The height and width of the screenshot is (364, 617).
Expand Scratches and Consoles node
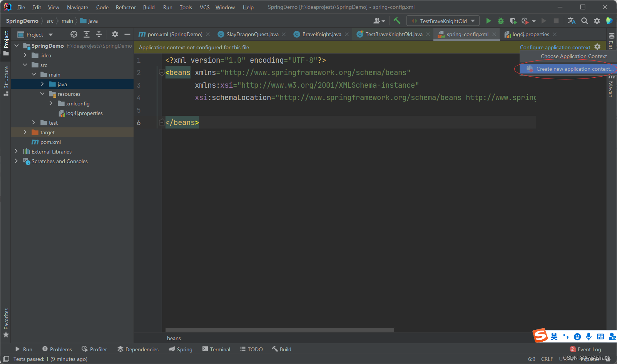[x=16, y=161]
